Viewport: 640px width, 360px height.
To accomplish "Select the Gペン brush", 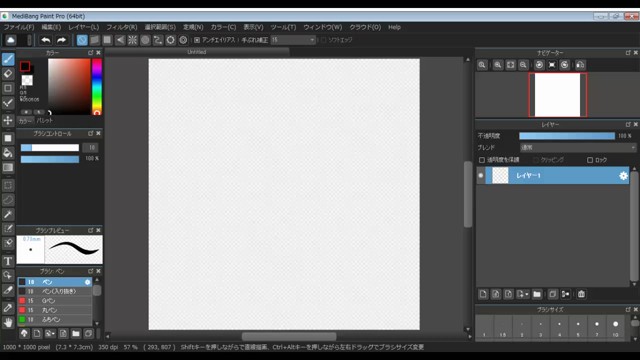I will 55,301.
